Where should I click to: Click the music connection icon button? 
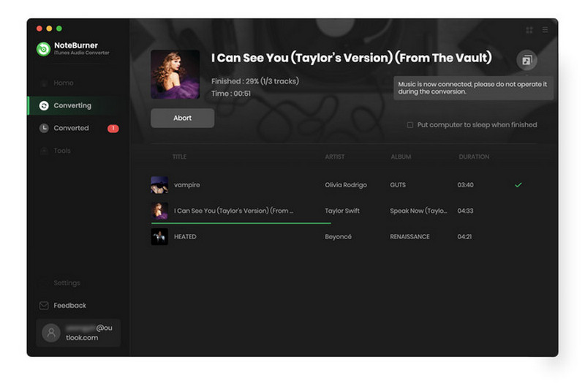point(526,60)
